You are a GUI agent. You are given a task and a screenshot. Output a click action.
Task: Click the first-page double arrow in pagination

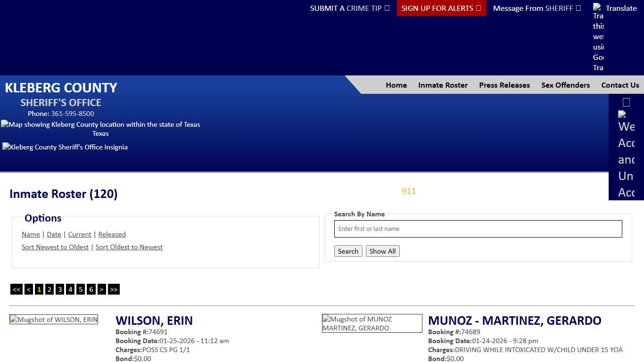coord(16,289)
